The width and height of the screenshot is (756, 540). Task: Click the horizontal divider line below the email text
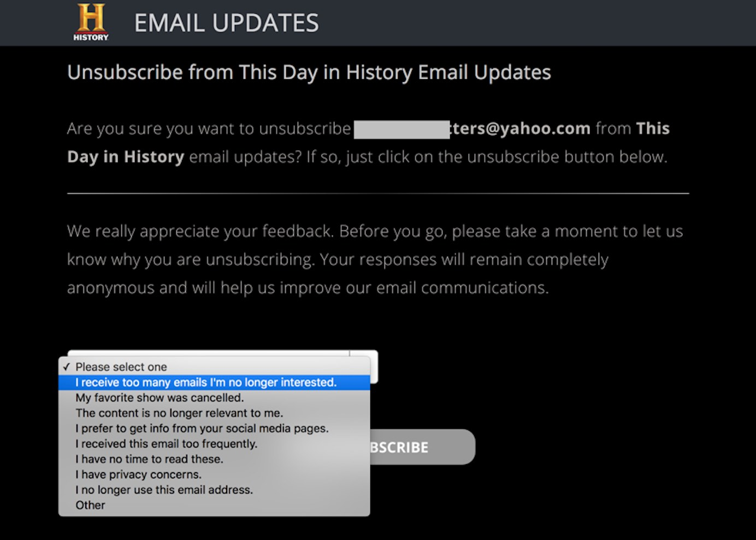pos(378,193)
